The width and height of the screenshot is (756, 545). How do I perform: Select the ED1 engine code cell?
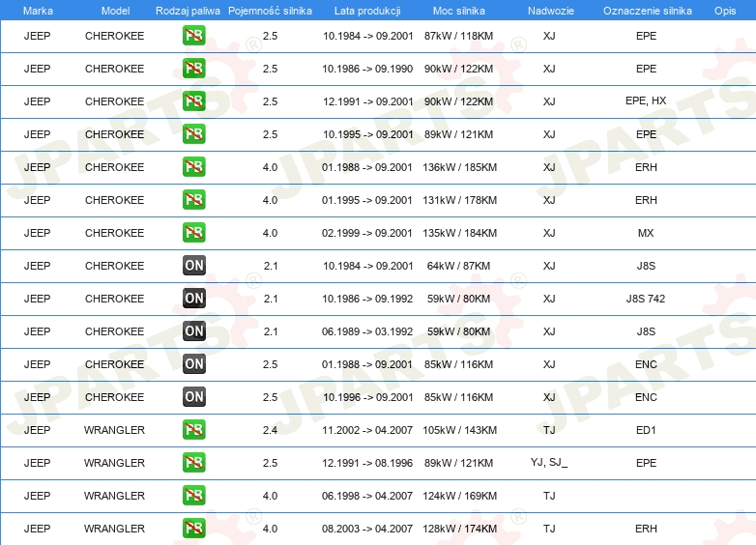pyautogui.click(x=646, y=430)
